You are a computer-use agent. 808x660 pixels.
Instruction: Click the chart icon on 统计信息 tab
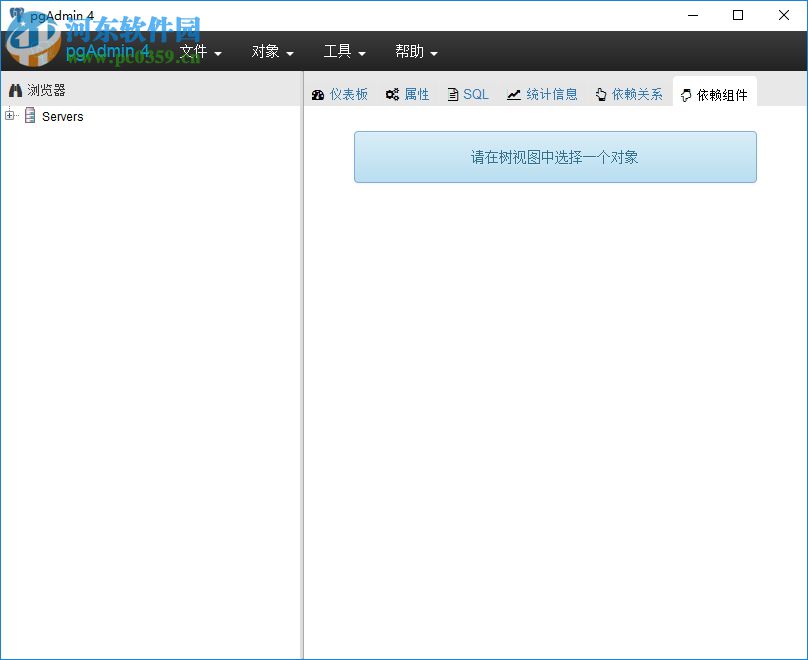[x=512, y=93]
